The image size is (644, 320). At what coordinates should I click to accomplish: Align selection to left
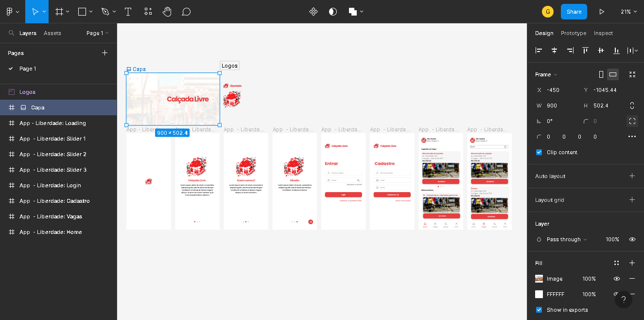[x=539, y=50]
